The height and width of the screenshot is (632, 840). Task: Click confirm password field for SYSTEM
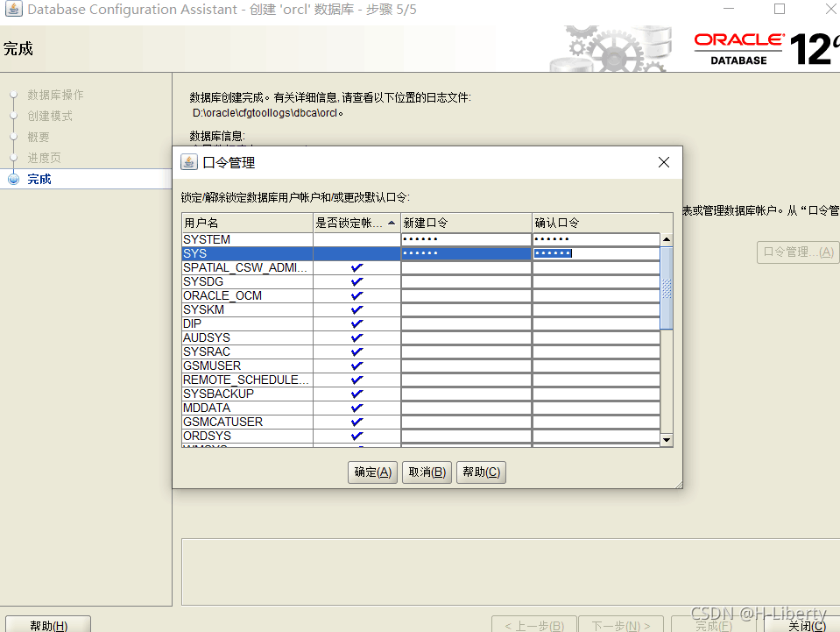(596, 239)
